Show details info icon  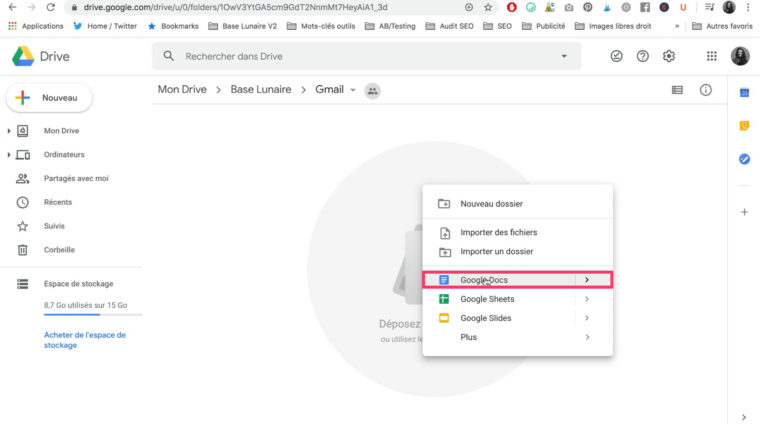coord(706,90)
